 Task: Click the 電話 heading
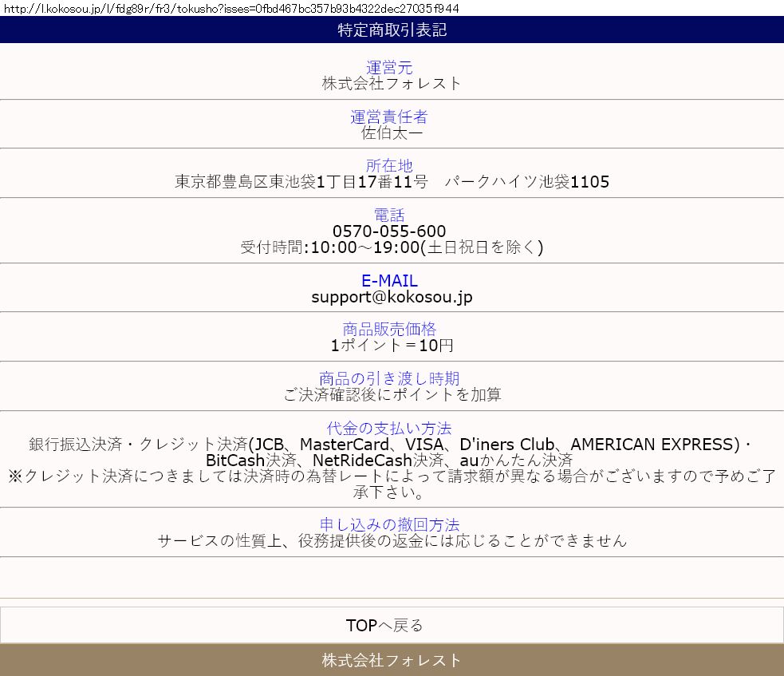(389, 215)
